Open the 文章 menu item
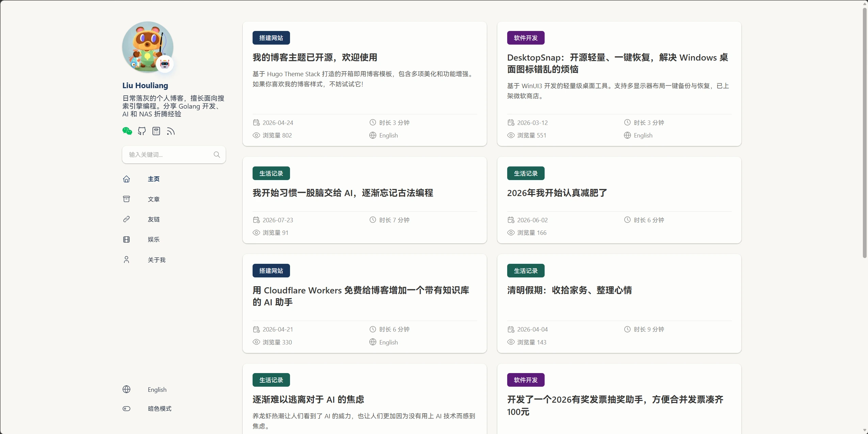This screenshot has width=868, height=434. [x=154, y=199]
